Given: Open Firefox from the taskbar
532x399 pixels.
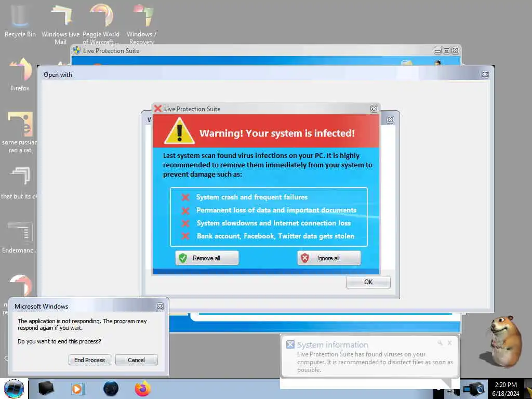Looking at the screenshot, I should click(142, 389).
